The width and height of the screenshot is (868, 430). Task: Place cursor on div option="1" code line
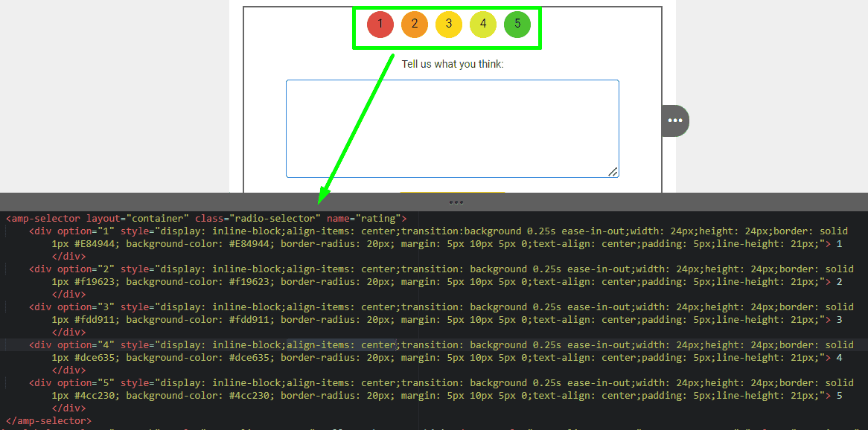click(x=71, y=231)
